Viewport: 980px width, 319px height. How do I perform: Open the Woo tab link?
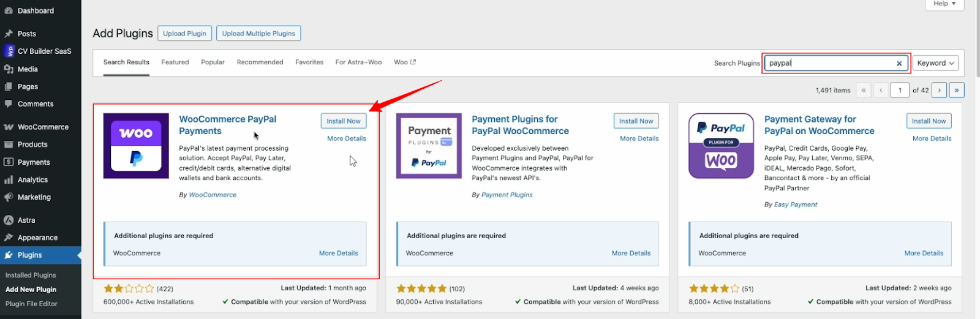tap(404, 62)
